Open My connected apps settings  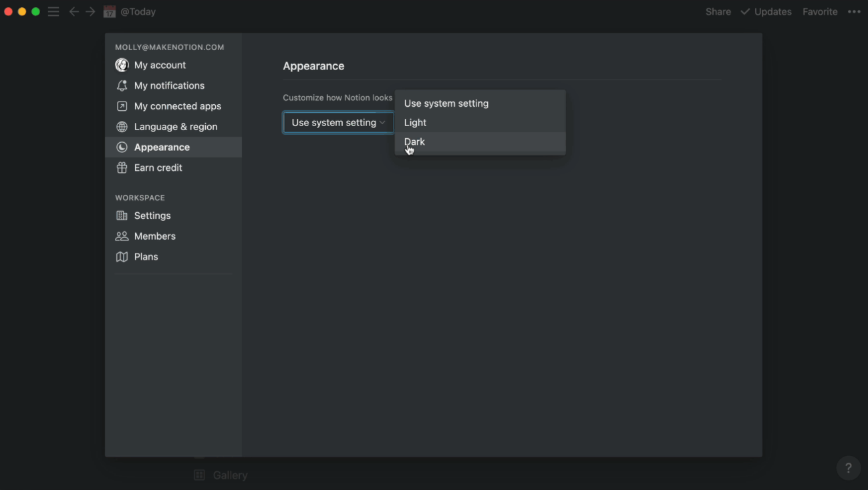[x=174, y=106]
